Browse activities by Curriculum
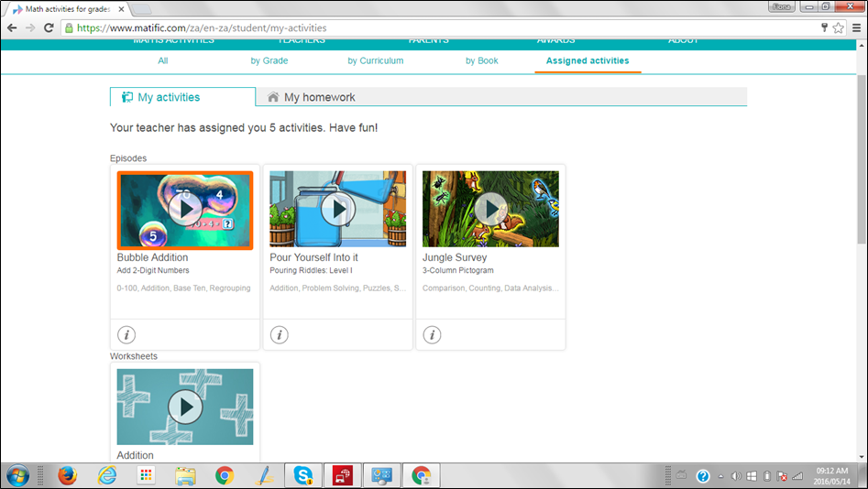The image size is (868, 489). click(x=375, y=60)
